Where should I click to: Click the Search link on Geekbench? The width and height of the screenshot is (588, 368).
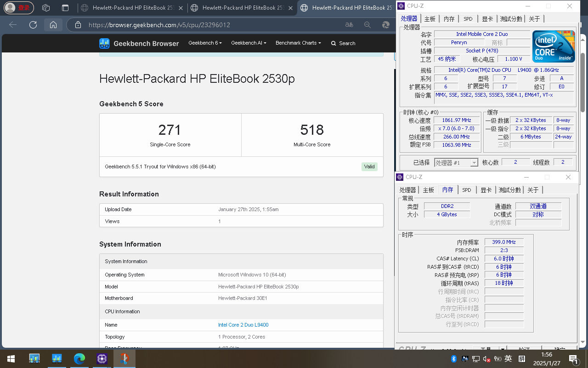click(x=343, y=43)
